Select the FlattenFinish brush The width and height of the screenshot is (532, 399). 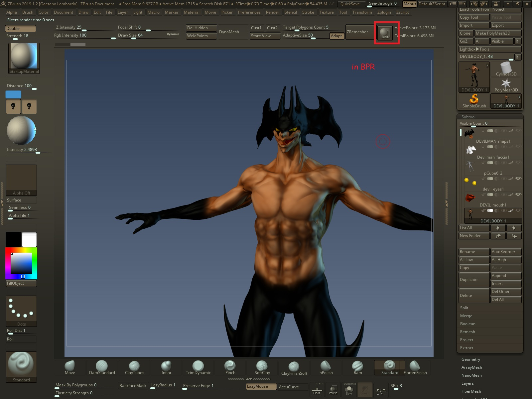(415, 368)
